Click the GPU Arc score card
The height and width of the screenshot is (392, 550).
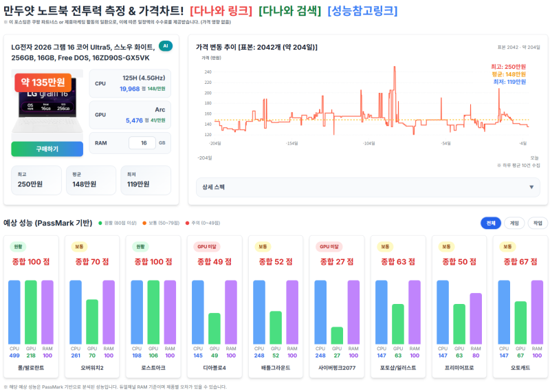click(x=130, y=115)
